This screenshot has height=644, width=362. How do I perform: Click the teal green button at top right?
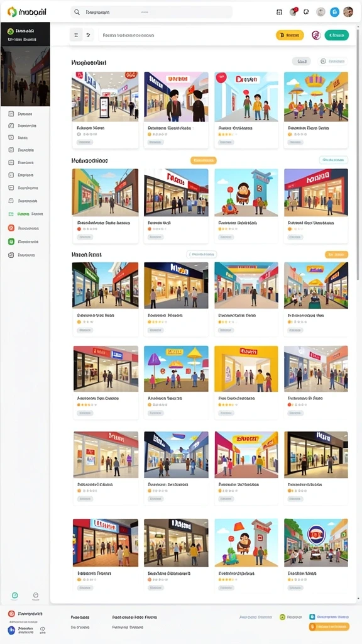coord(337,35)
